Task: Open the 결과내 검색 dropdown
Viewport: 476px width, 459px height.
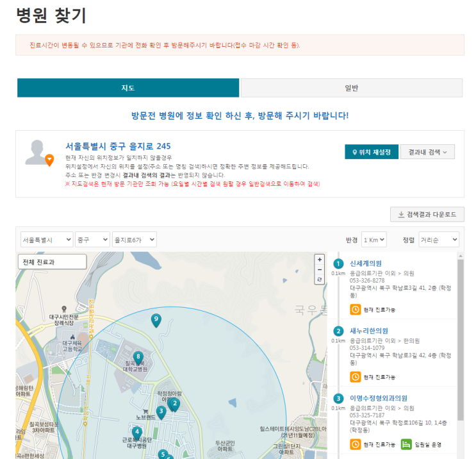Action: (x=427, y=152)
